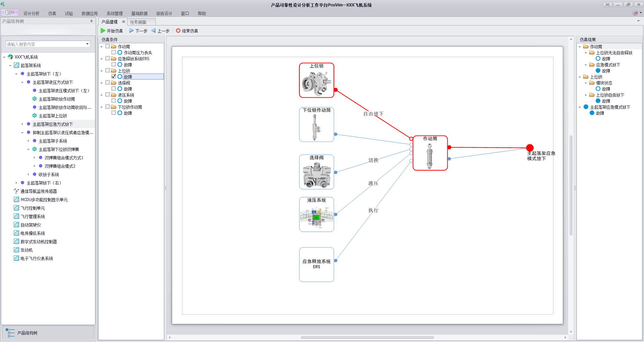Image resolution: width=644 pixels, height=342 pixels.
Task: Click the red 结束仿真 stop icon
Action: pyautogui.click(x=178, y=31)
